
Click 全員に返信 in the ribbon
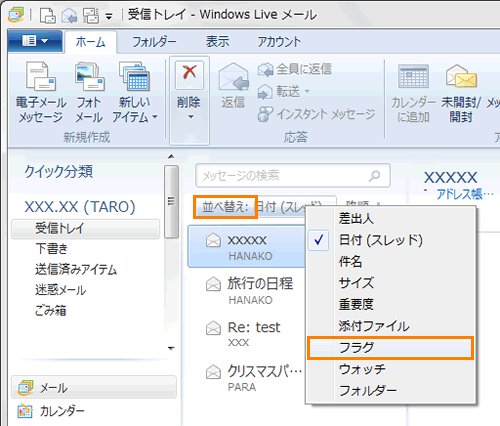click(295, 69)
